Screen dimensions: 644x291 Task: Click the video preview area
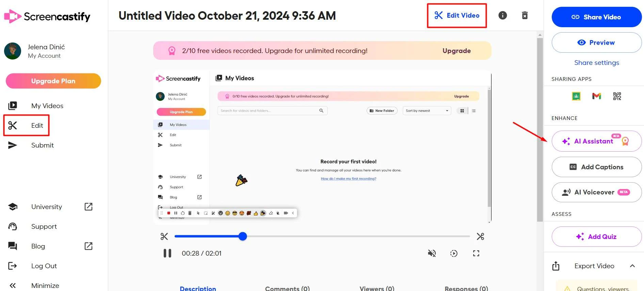322,147
